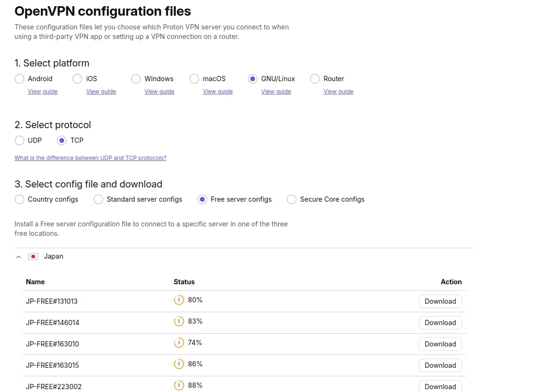Screen dimensions: 540x392
Task: Click the OpenVPN configuration files heading
Action: pos(103,11)
